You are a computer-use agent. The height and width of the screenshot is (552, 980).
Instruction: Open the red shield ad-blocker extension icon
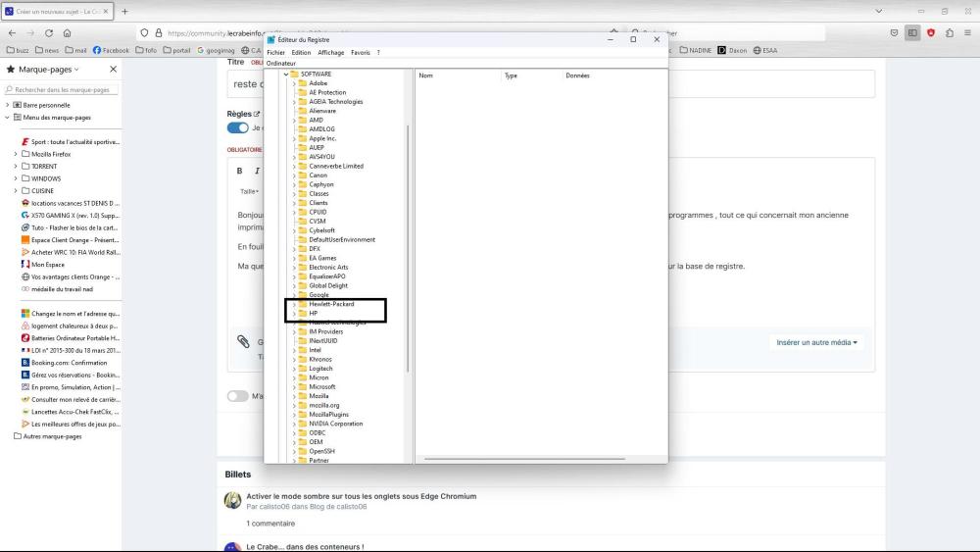(931, 33)
